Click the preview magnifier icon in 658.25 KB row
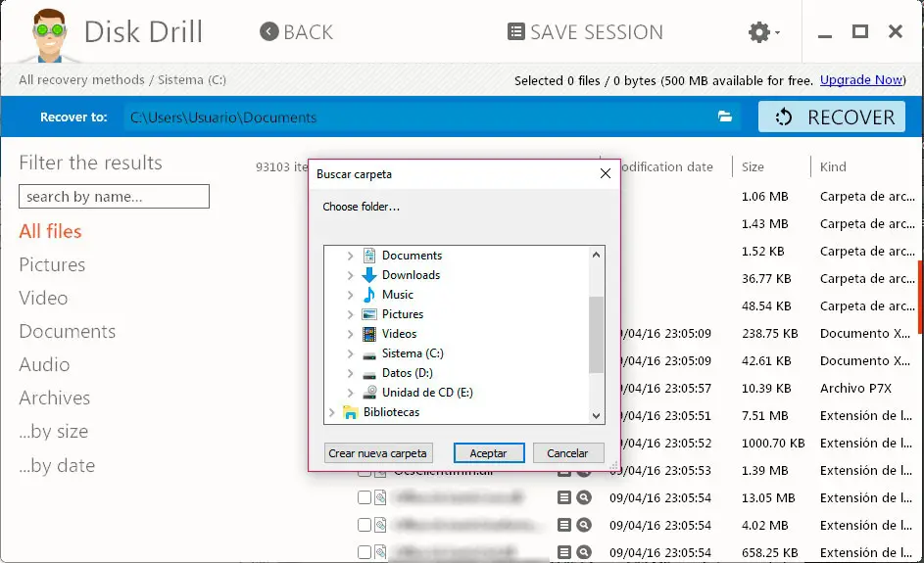Image resolution: width=924 pixels, height=563 pixels. [x=584, y=552]
